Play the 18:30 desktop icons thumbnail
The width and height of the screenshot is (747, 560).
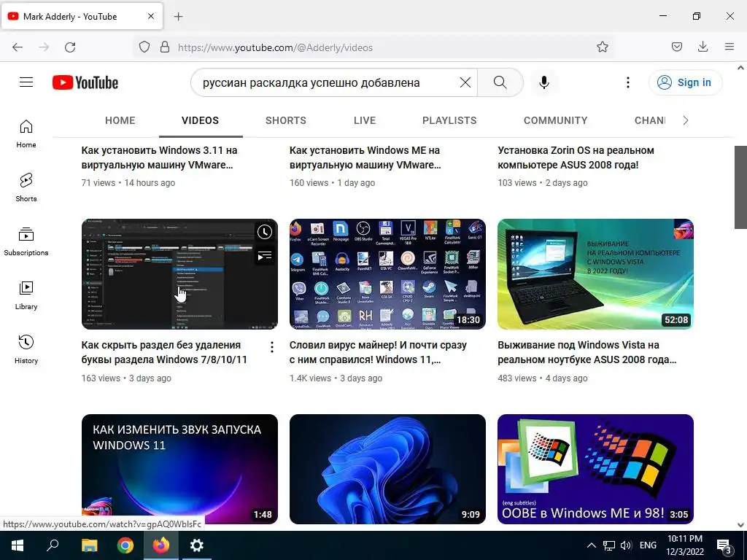388,274
